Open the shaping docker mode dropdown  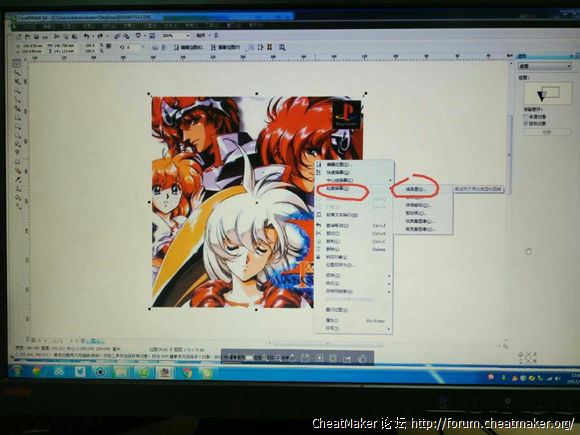click(544, 66)
